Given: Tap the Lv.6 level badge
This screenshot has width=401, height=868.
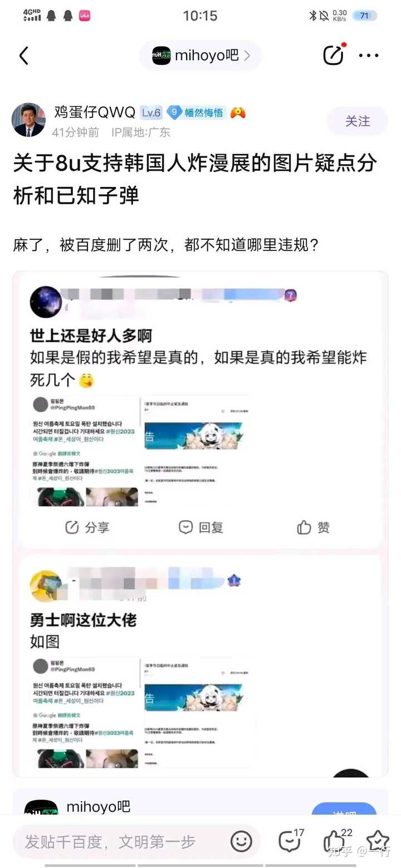Looking at the screenshot, I should pos(151,113).
